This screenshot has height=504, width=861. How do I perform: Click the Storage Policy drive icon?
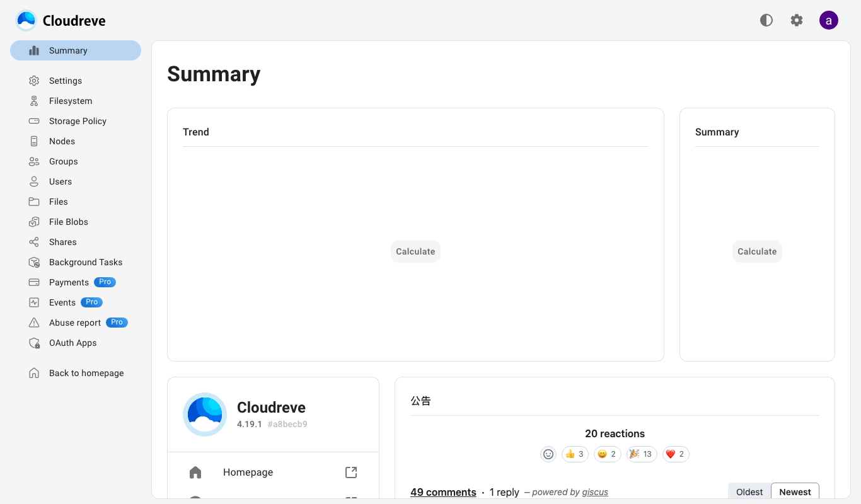click(x=34, y=121)
